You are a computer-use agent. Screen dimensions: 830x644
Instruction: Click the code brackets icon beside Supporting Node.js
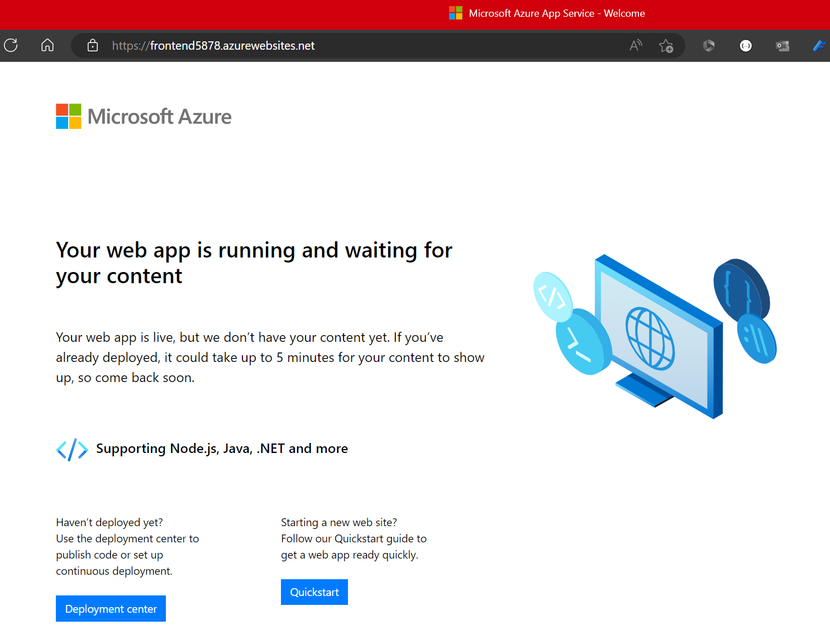(72, 450)
